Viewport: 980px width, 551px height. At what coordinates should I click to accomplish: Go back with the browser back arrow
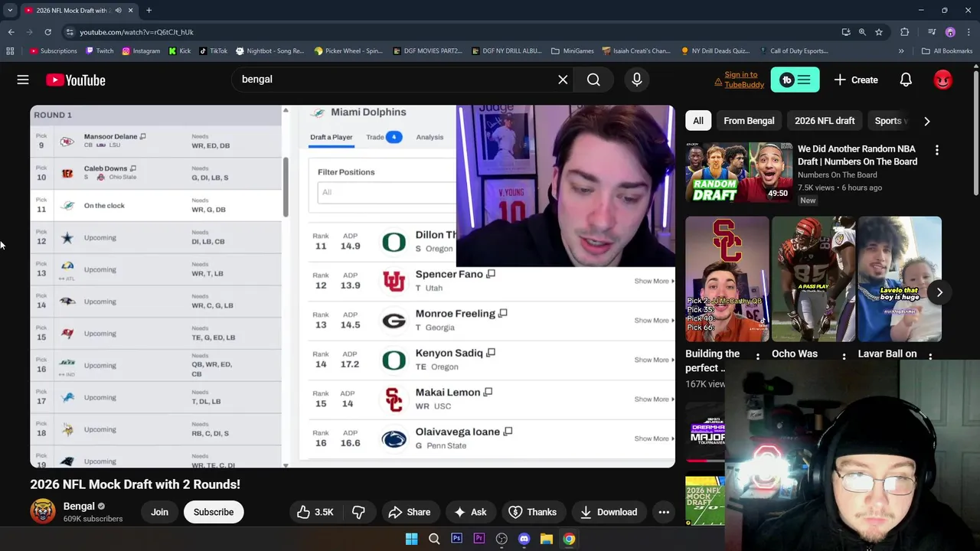(x=11, y=32)
